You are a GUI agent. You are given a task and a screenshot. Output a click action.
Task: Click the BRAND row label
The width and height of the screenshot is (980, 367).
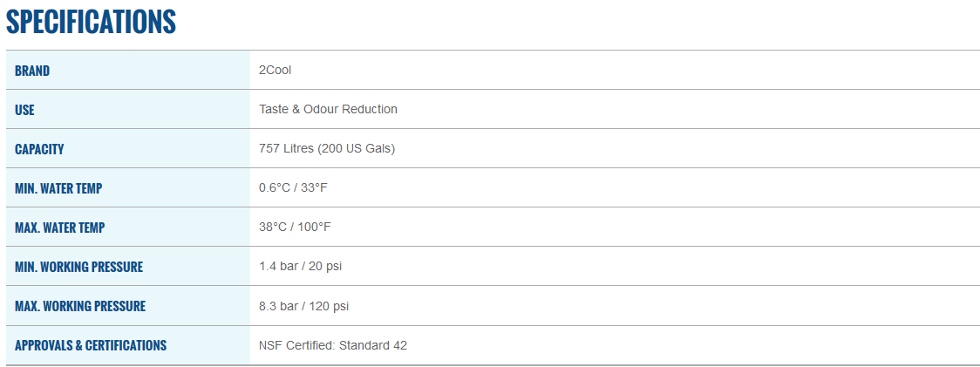[x=32, y=71]
